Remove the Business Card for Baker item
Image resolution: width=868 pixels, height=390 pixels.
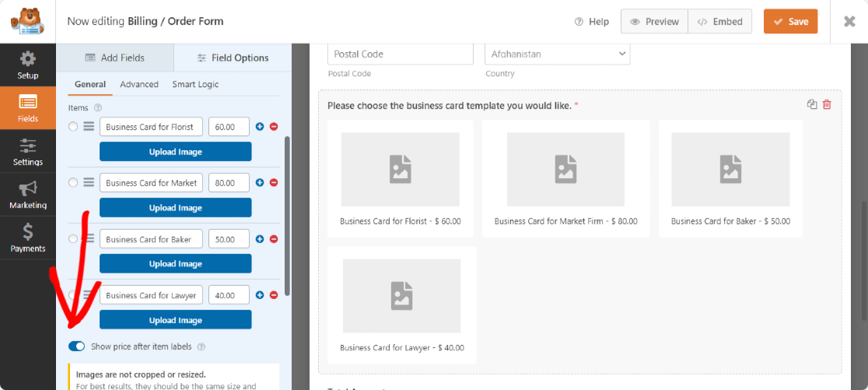click(274, 239)
